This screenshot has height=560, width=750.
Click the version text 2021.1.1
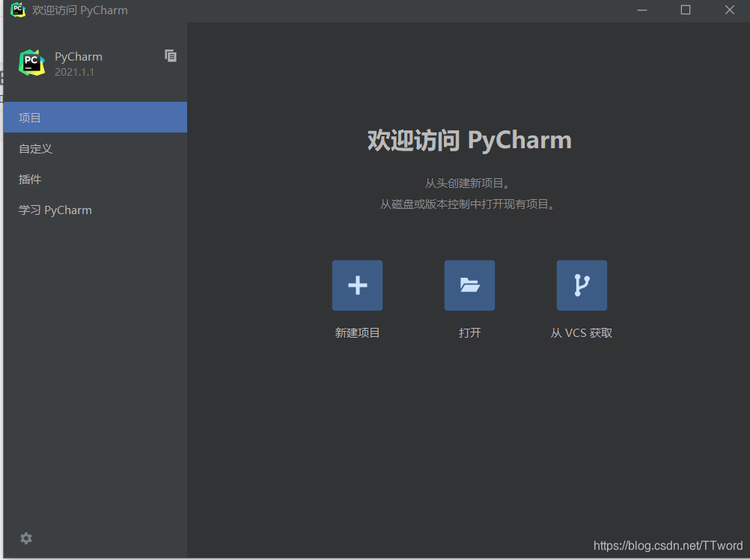pyautogui.click(x=74, y=72)
